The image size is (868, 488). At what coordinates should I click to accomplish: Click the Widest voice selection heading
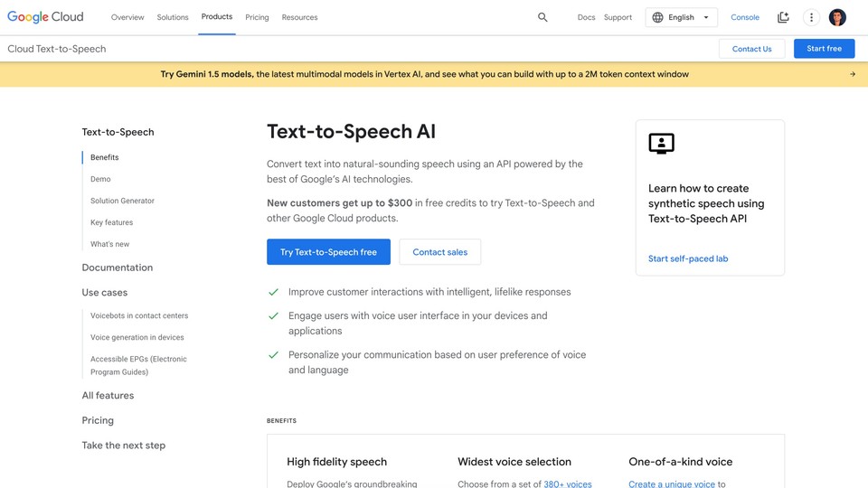[x=514, y=462]
